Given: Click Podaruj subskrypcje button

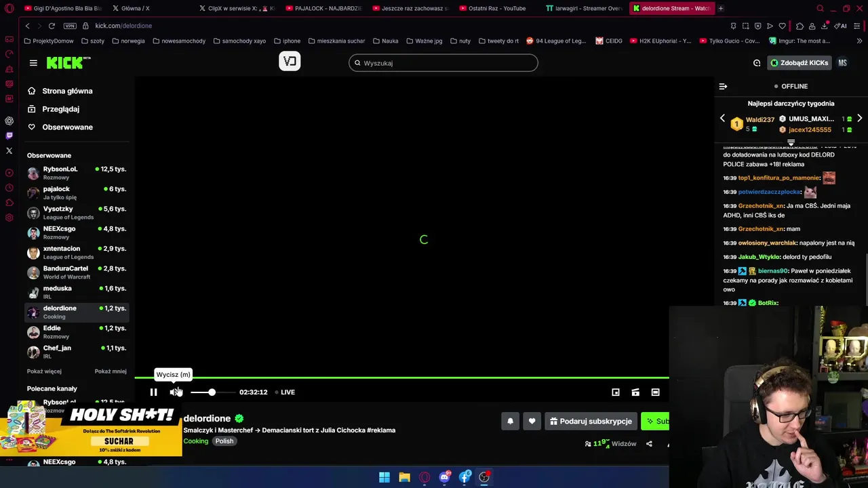Looking at the screenshot, I should [x=591, y=421].
